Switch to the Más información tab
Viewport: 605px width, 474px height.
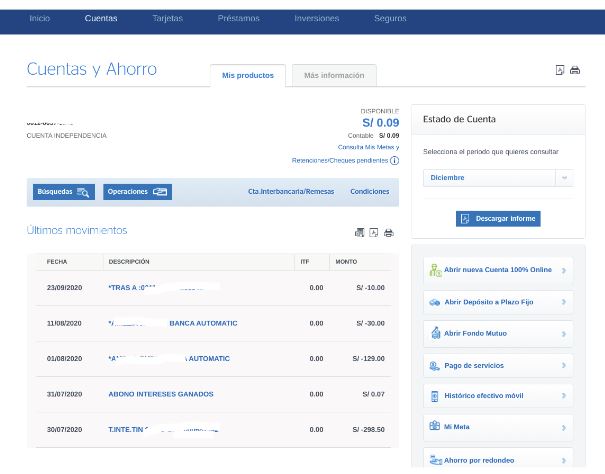click(334, 75)
